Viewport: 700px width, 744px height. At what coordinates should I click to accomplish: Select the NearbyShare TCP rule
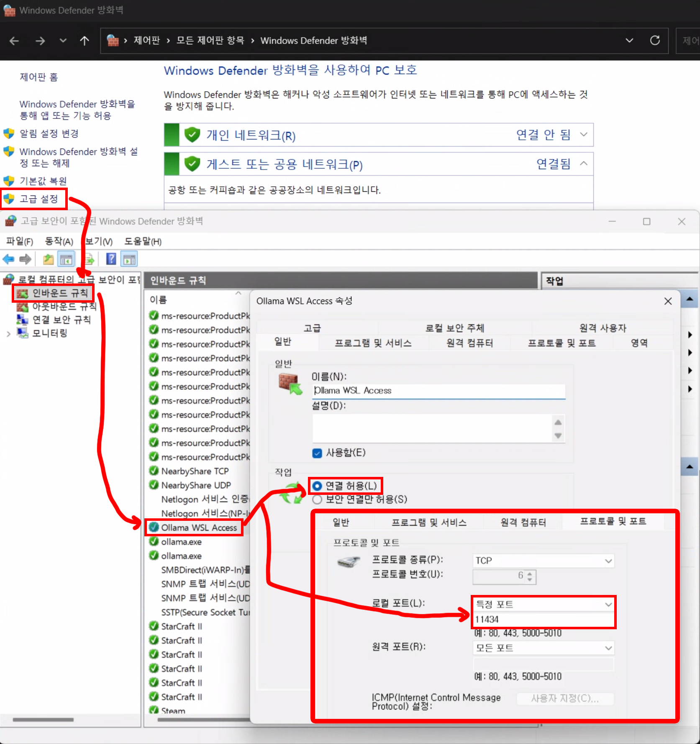pos(195,471)
